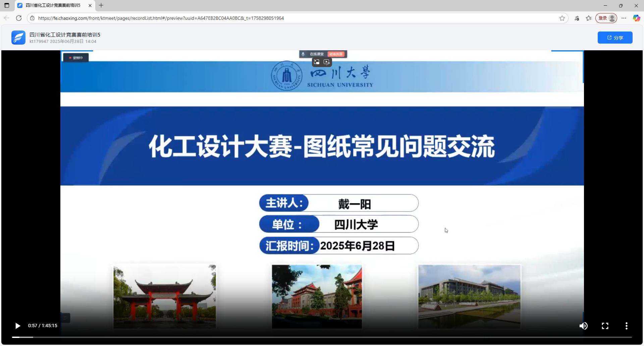Open Copilot sidebar icon
The width and height of the screenshot is (644, 346).
636,18
